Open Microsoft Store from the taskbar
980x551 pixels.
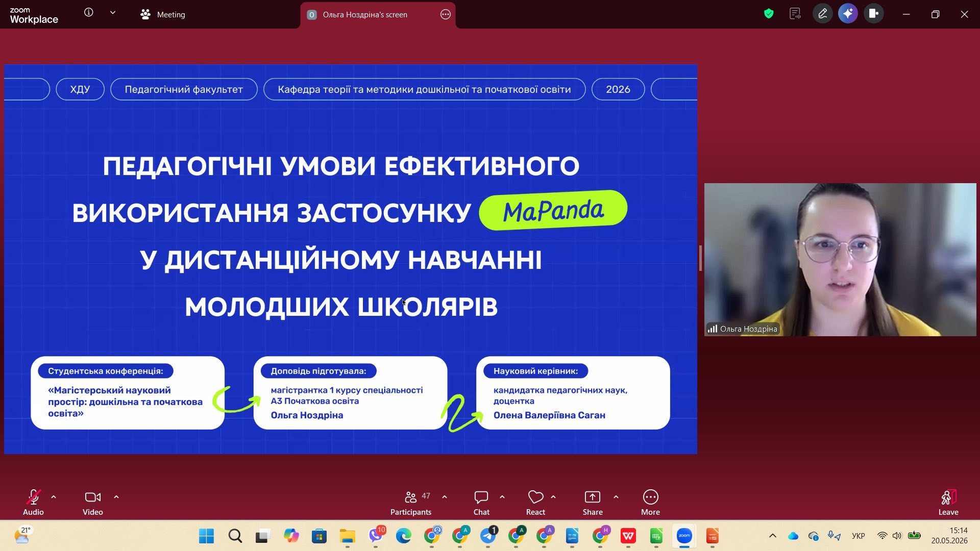tap(319, 536)
